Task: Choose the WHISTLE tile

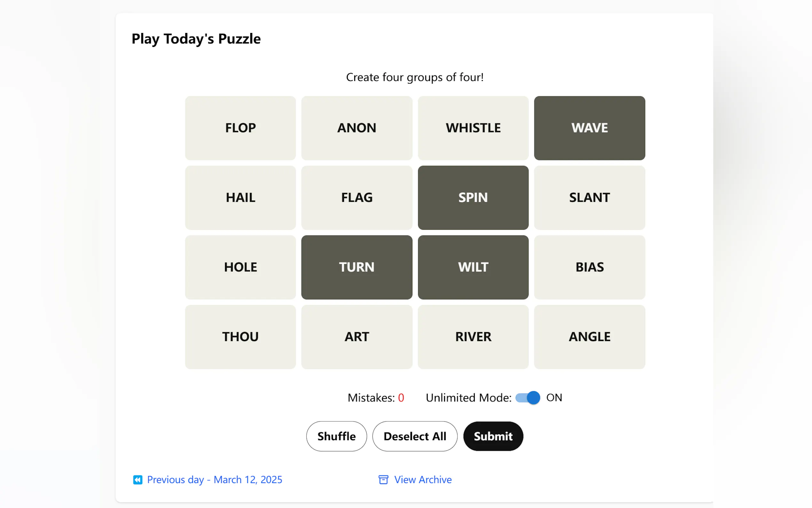Action: click(x=473, y=128)
